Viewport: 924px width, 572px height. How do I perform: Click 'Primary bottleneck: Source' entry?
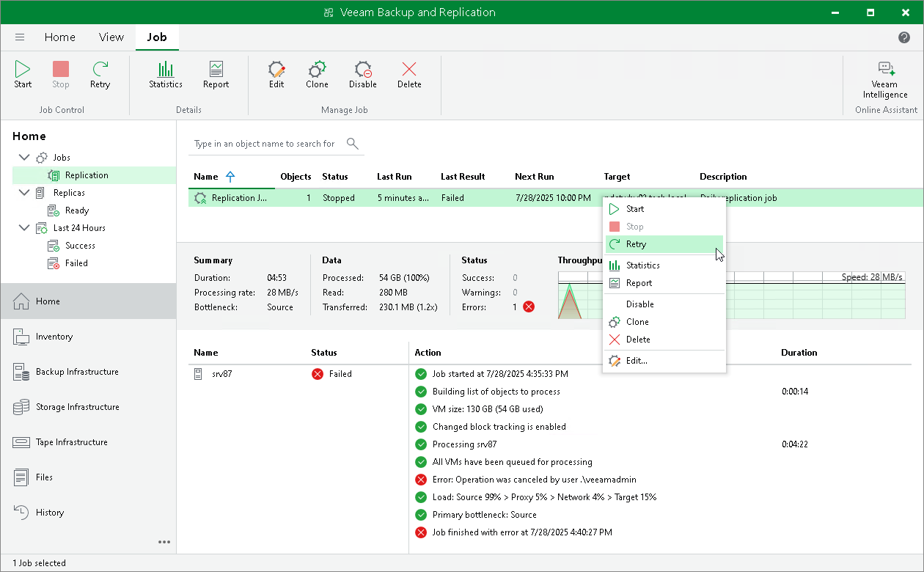tap(484, 515)
